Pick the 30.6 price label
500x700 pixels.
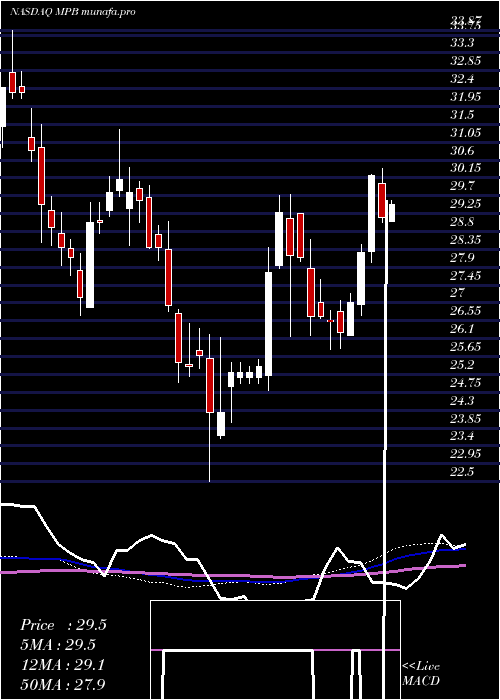point(462,150)
